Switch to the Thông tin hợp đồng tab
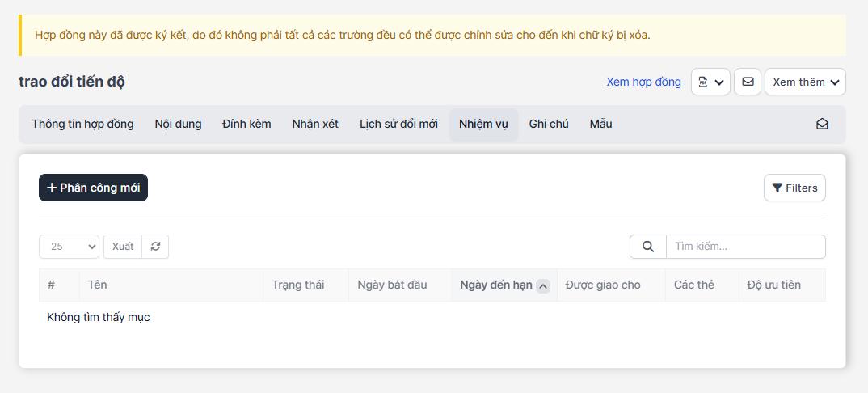The image size is (868, 393). [x=82, y=125]
